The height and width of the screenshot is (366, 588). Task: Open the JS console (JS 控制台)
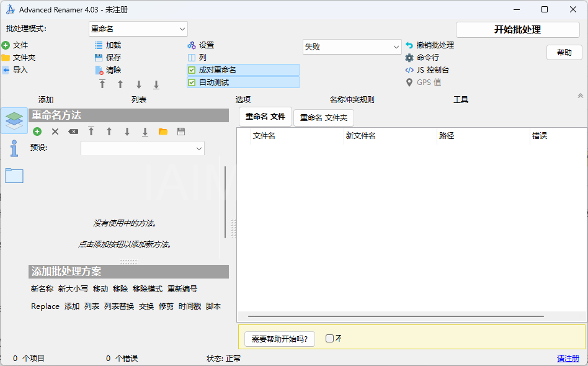click(409, 70)
